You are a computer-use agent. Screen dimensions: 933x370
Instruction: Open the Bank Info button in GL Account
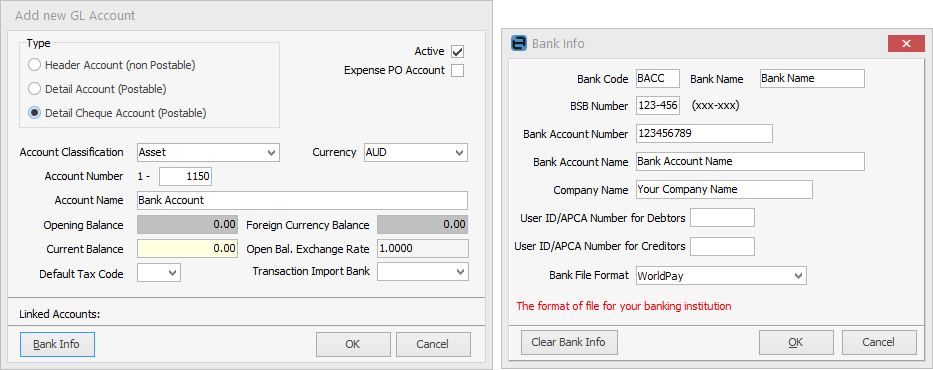[x=57, y=344]
